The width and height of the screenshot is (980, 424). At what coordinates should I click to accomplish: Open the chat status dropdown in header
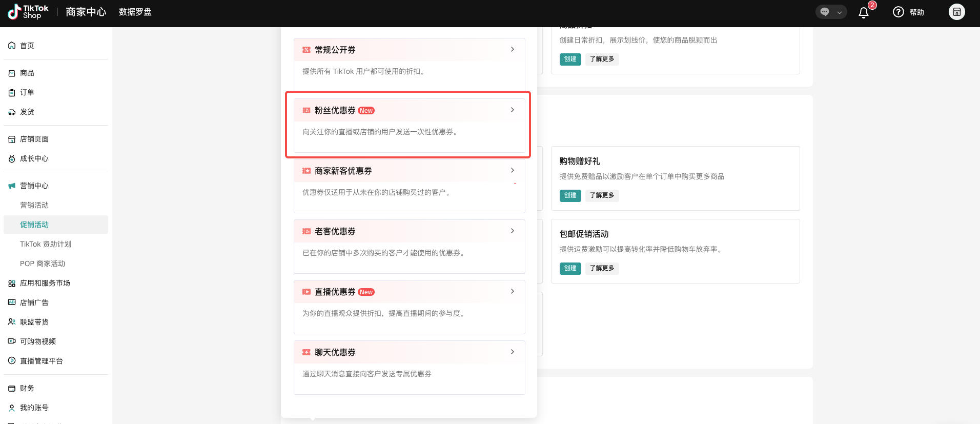click(x=831, y=12)
